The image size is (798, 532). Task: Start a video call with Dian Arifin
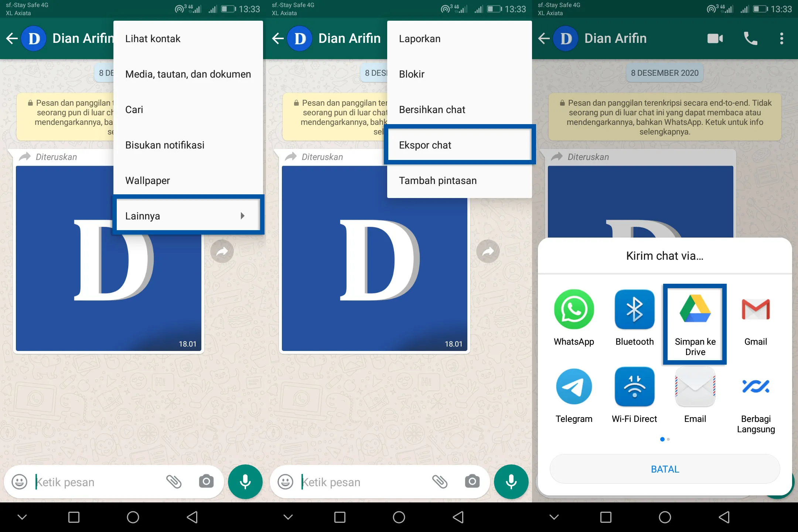pos(714,38)
